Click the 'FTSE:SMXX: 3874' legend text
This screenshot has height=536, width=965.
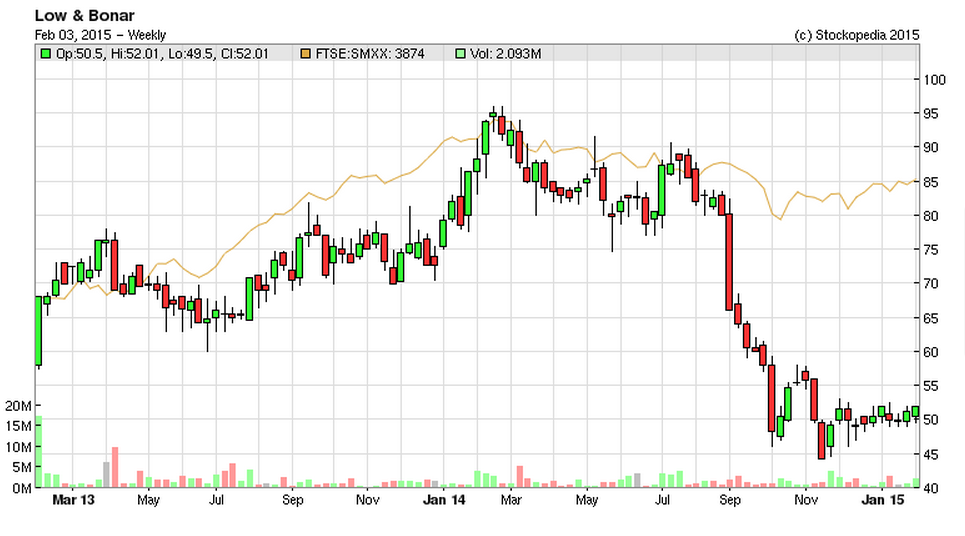click(x=370, y=54)
